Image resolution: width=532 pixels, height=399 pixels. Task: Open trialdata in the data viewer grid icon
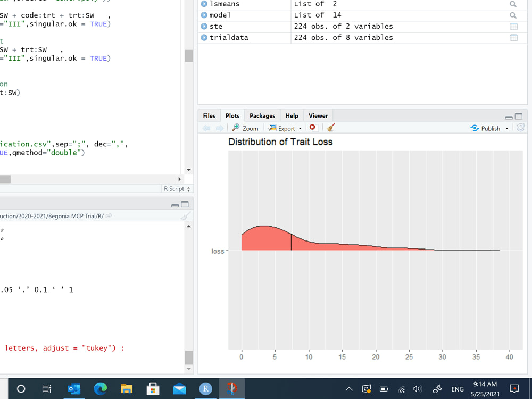[513, 37]
